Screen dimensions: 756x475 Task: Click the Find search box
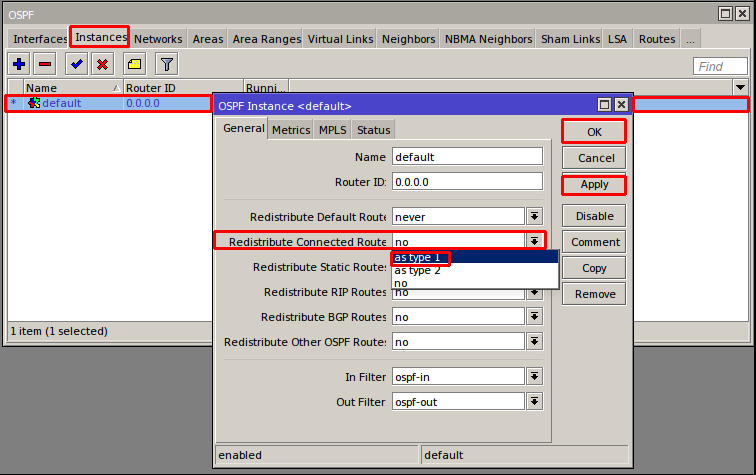click(720, 66)
